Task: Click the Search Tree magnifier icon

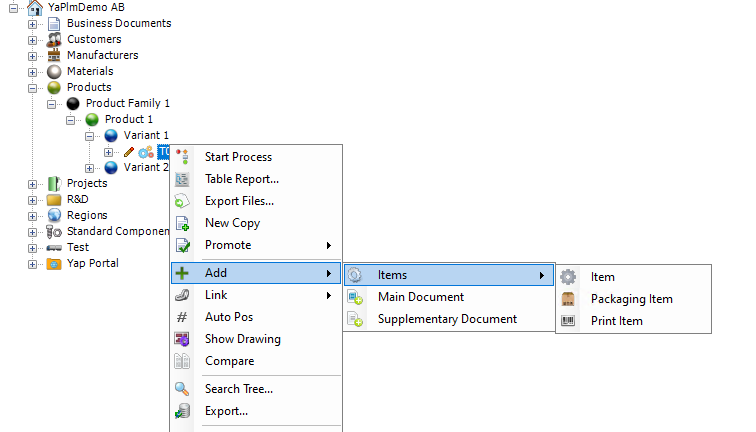Action: click(x=182, y=389)
